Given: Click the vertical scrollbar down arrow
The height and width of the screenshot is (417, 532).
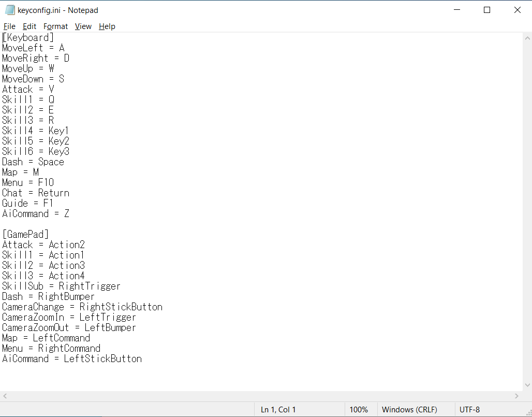Looking at the screenshot, I should (x=527, y=385).
